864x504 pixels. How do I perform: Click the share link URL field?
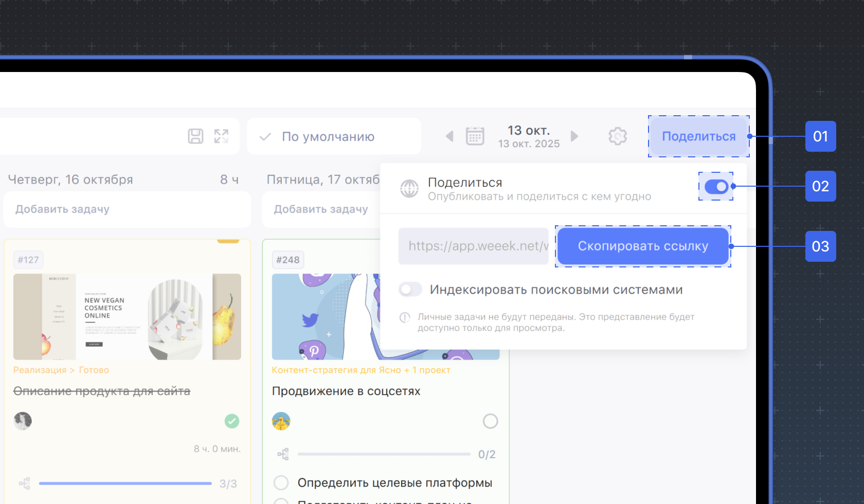coord(473,246)
